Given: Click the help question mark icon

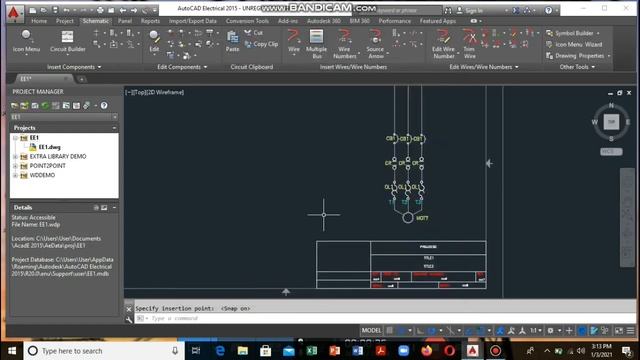Looking at the screenshot, I should pyautogui.click(x=548, y=10).
